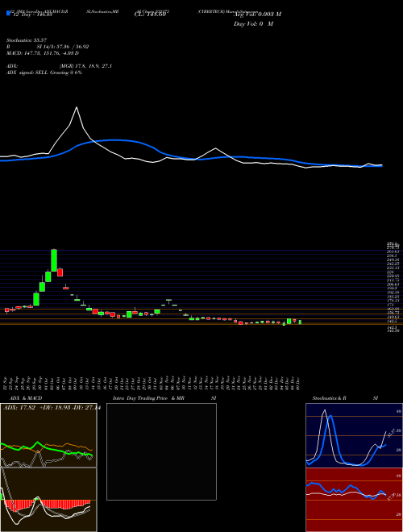Click the tallest green candlestick at the peak
The width and height of the screenshot is (403, 532).
(x=54, y=260)
